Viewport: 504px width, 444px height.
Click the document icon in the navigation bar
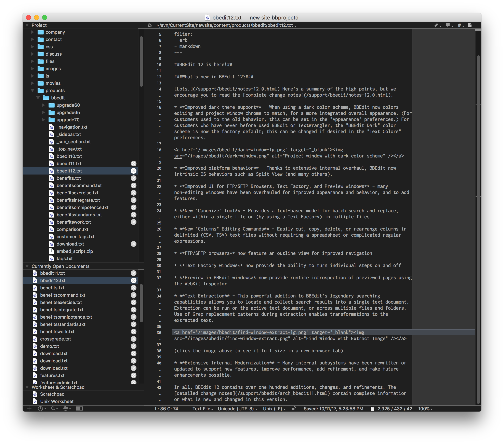[470, 25]
